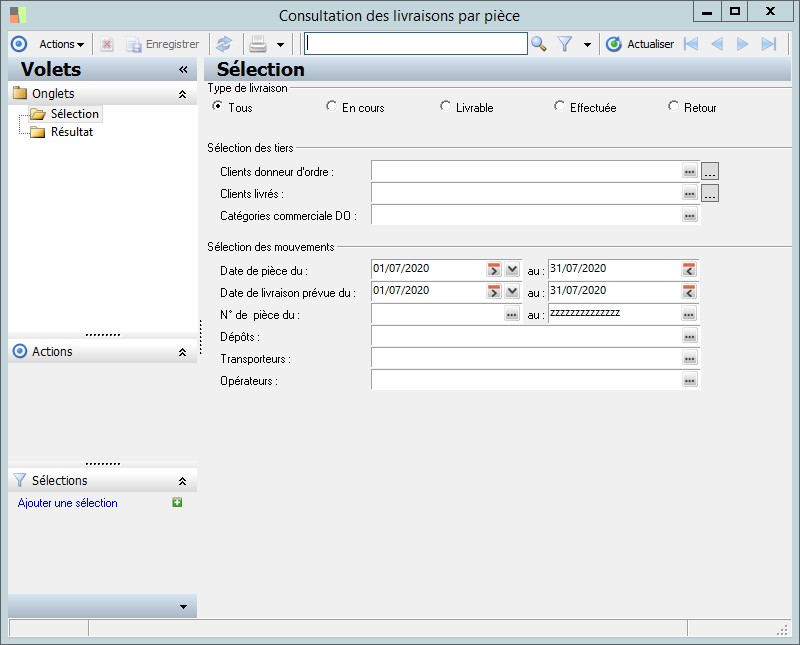
Task: Select the Effectuée radio button
Action: pos(559,106)
